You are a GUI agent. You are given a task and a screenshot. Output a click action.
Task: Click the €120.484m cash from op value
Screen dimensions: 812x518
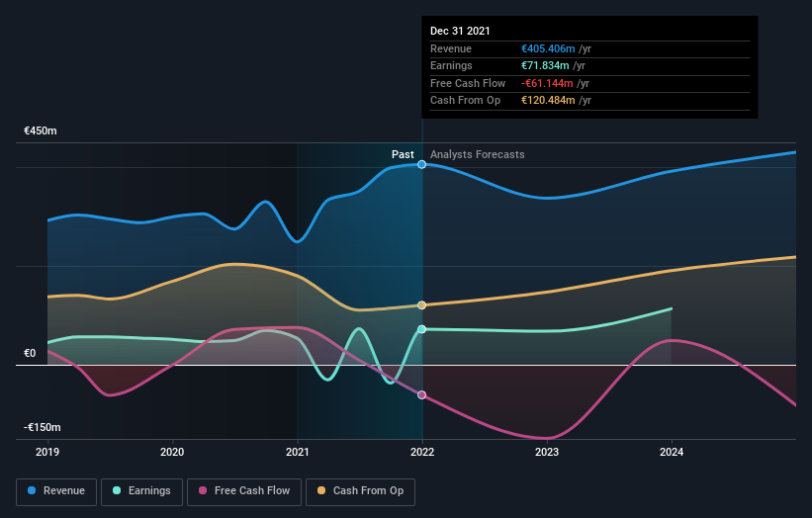coord(548,101)
